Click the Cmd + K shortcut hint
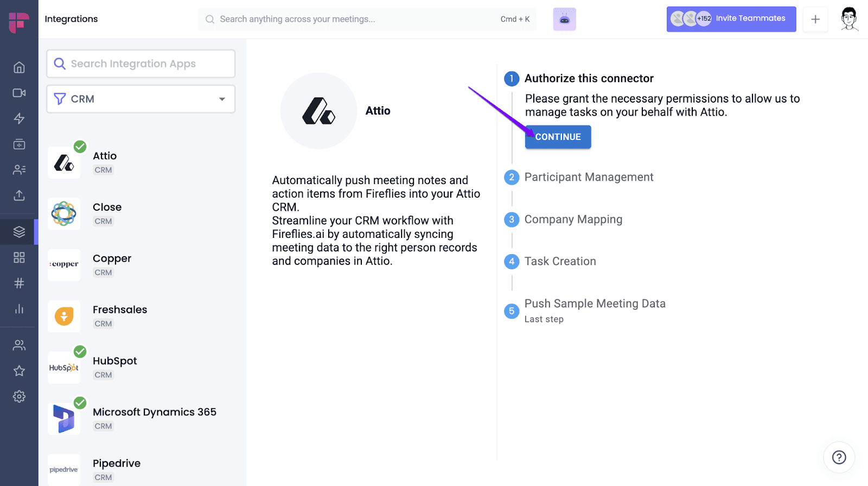Screen dimensions: 868x486 (515, 19)
